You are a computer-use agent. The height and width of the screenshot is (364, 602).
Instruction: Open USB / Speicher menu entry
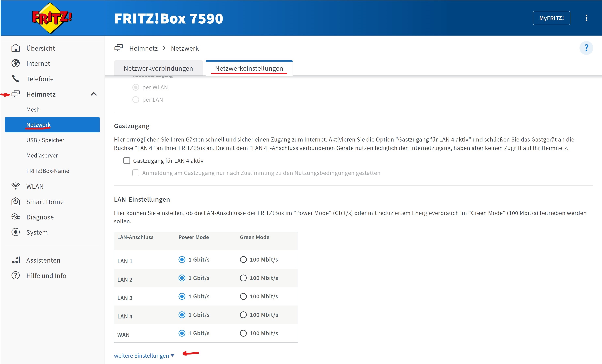click(45, 140)
